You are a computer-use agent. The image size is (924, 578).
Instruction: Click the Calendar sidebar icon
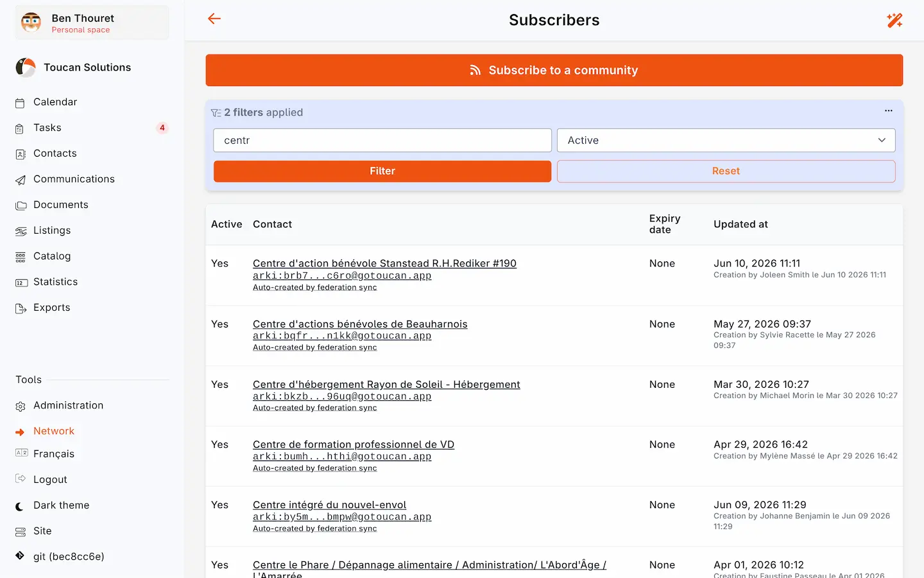[21, 103]
